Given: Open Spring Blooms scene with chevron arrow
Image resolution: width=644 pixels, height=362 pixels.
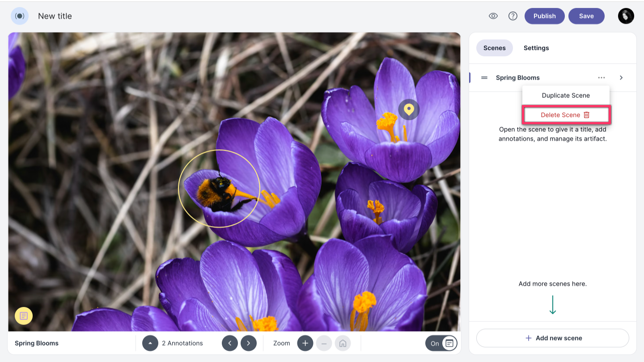Looking at the screenshot, I should 621,78.
